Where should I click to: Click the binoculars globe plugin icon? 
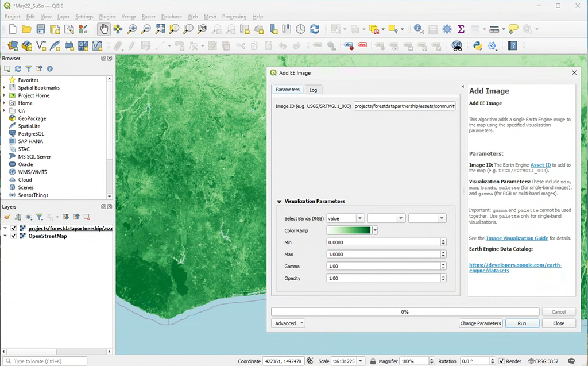tap(457, 46)
